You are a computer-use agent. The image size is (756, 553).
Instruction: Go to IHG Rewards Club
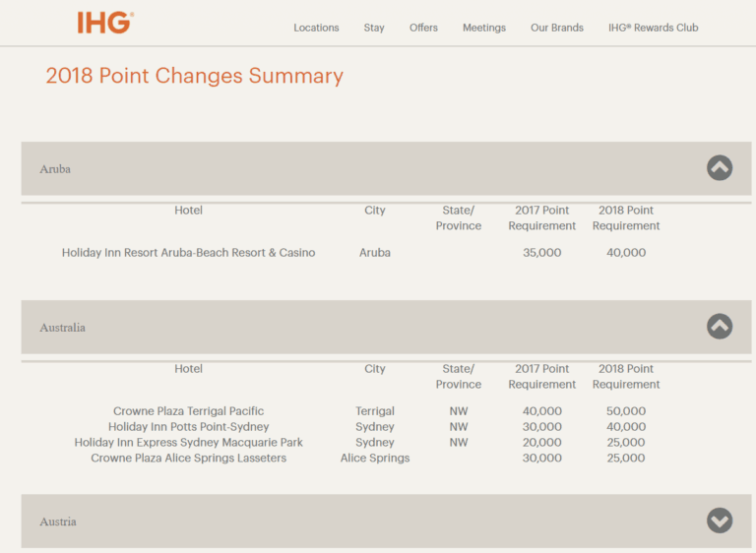(x=653, y=28)
